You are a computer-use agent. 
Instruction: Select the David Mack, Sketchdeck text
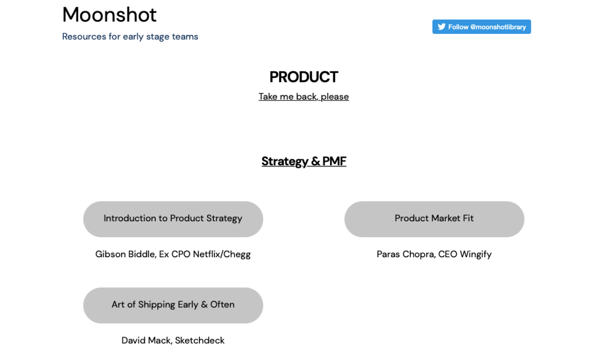(x=173, y=340)
